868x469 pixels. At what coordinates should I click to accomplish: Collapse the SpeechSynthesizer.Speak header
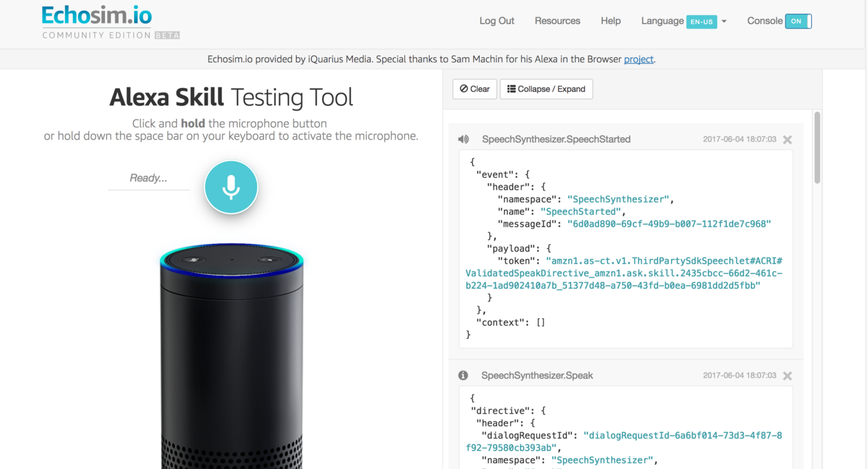(537, 375)
